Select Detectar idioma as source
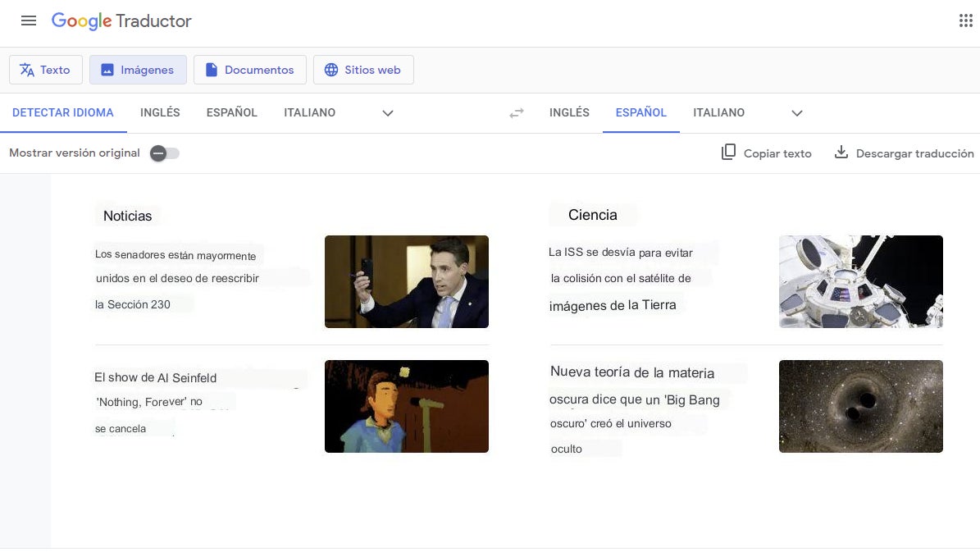 (x=63, y=112)
